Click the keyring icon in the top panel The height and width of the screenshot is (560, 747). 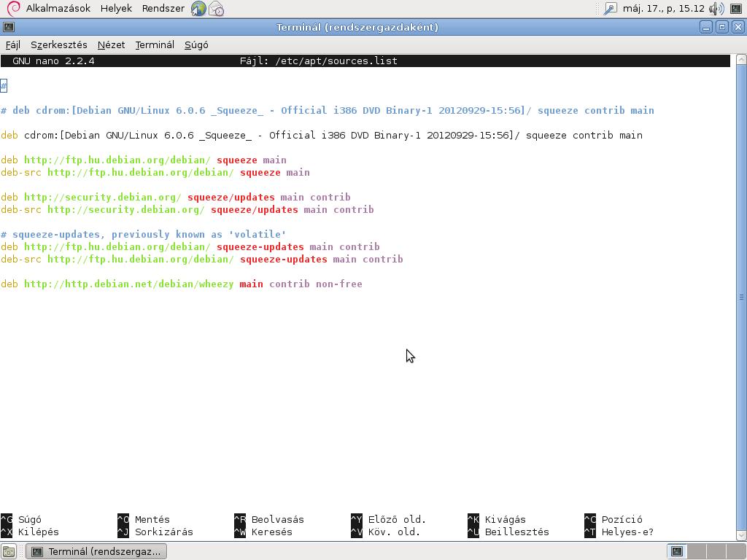point(610,9)
